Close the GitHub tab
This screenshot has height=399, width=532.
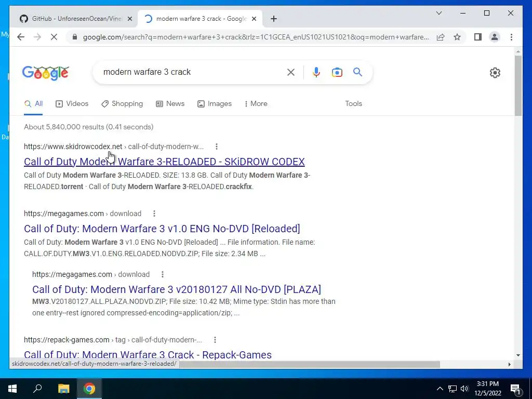pyautogui.click(x=129, y=19)
